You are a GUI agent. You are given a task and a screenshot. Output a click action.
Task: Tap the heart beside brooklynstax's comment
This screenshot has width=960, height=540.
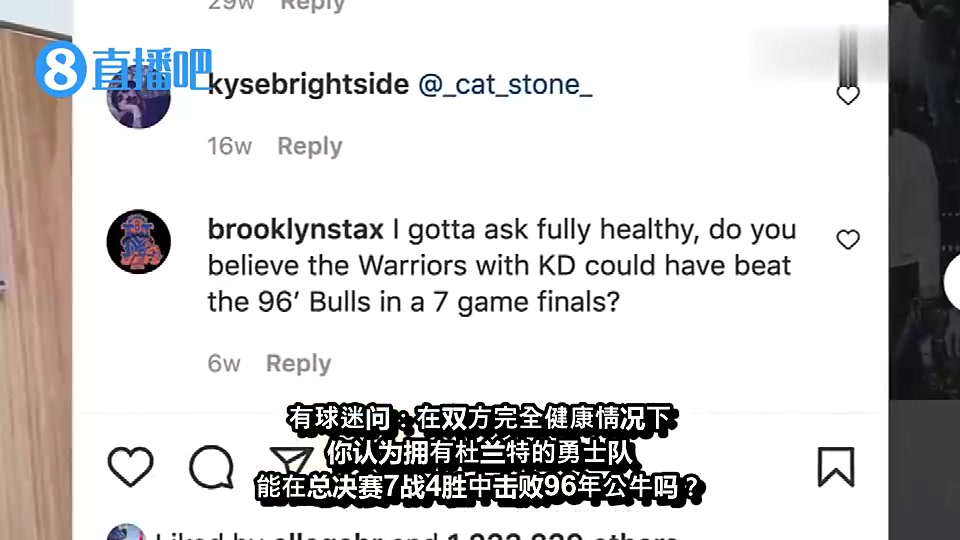coord(848,239)
